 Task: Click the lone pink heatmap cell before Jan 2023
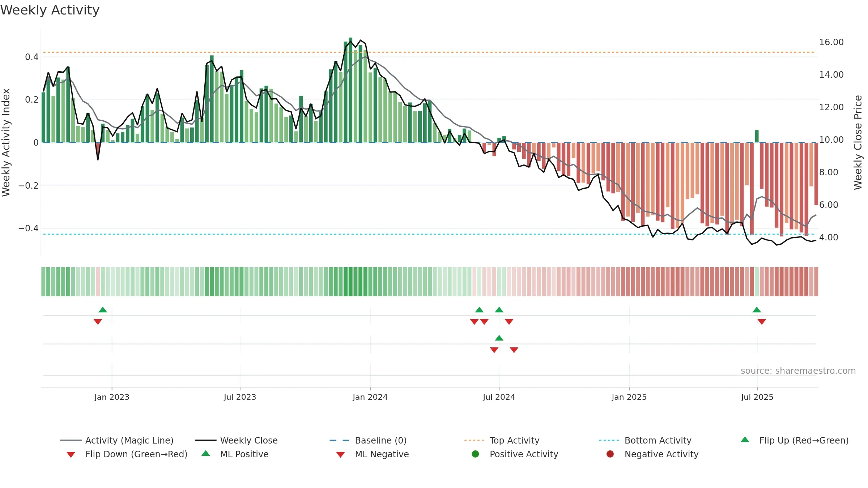point(98,282)
